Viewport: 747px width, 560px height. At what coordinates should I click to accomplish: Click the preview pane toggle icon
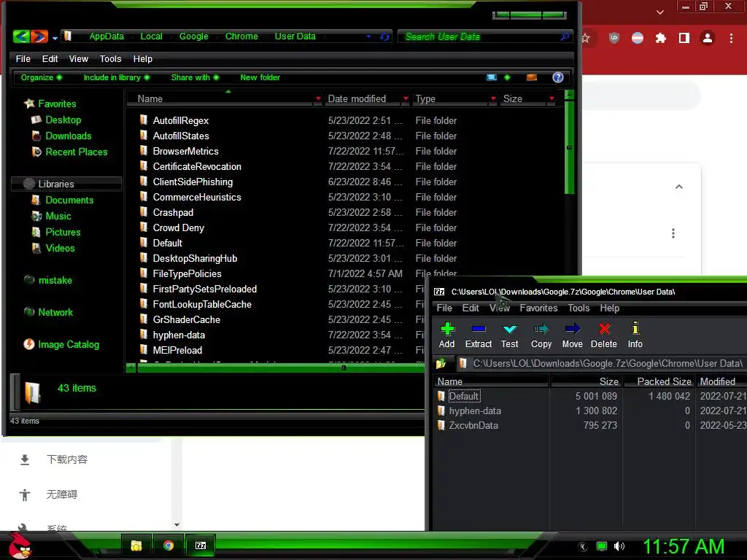(x=532, y=77)
